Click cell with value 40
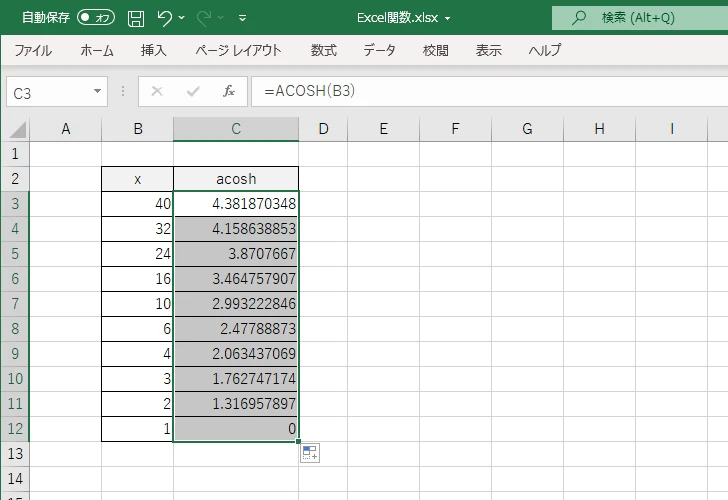Viewport: 728px width, 500px height. tap(137, 204)
